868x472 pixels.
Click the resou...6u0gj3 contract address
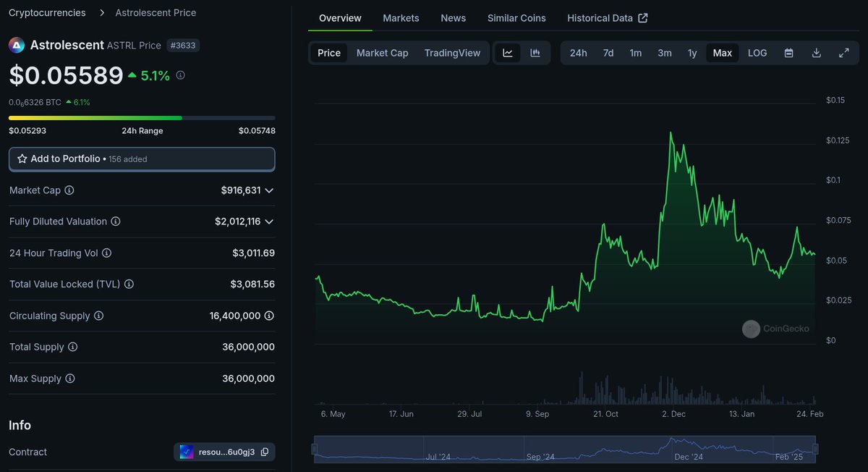point(226,452)
